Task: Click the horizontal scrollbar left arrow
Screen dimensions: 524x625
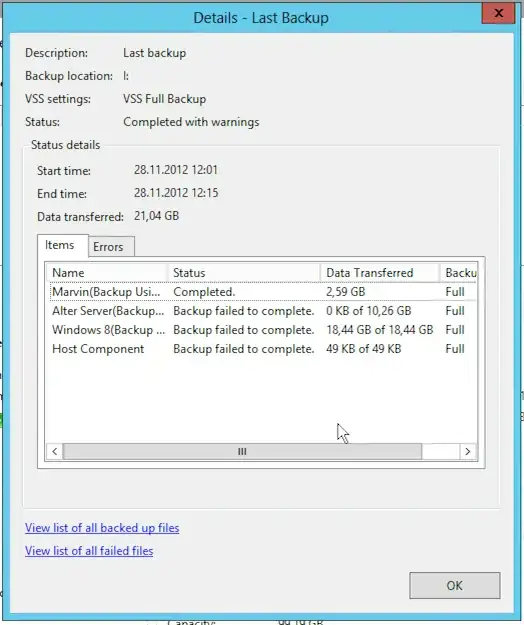Action: coord(55,452)
